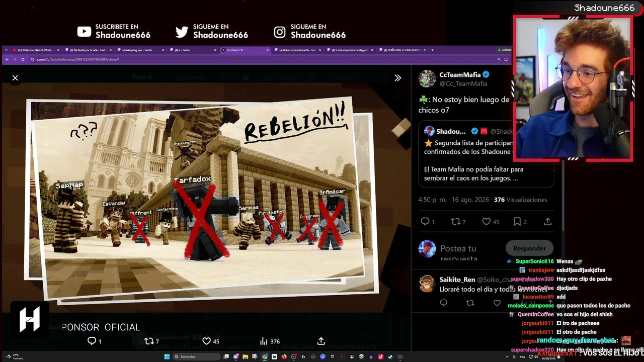Reload the current page
Viewport: 644px width, 362px height.
23,59
